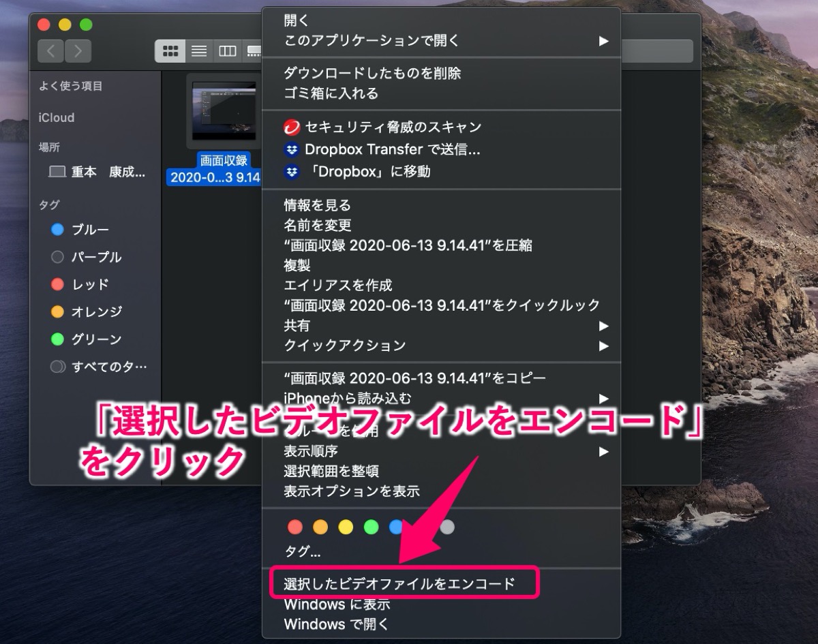
Task: Select the computer icon under 場所
Action: coord(57,172)
